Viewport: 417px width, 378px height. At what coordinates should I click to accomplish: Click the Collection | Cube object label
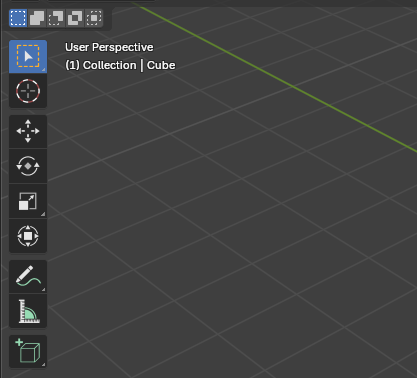[120, 65]
